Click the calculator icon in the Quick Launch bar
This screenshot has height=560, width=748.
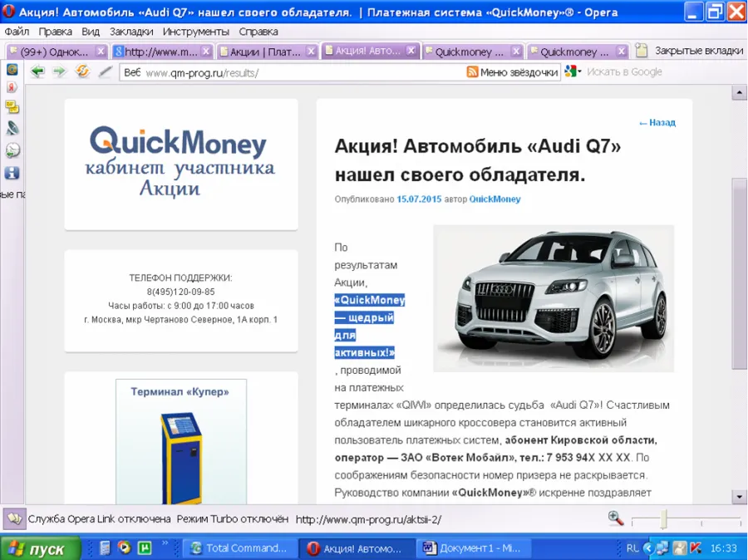[105, 548]
